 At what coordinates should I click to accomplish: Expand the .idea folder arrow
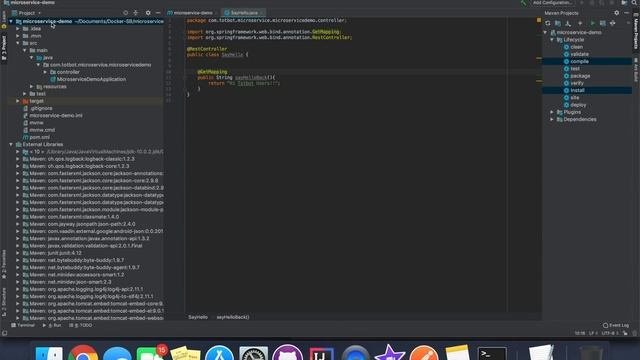click(x=18, y=29)
